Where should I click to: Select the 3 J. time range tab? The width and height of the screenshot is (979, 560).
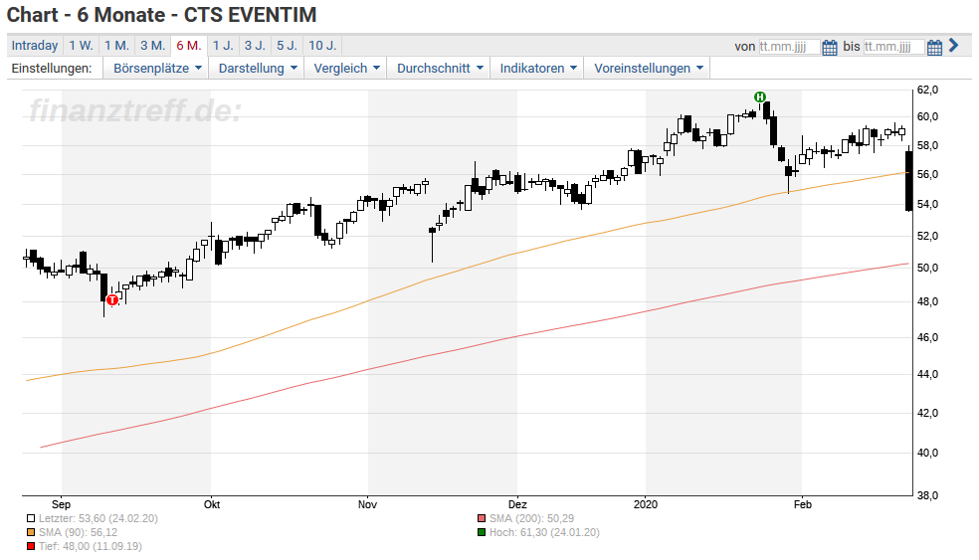[255, 46]
